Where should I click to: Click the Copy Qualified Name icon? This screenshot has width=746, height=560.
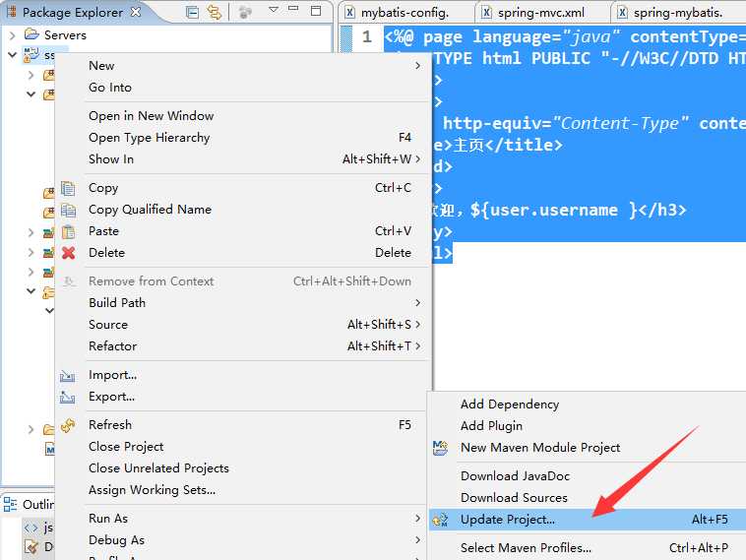[68, 210]
